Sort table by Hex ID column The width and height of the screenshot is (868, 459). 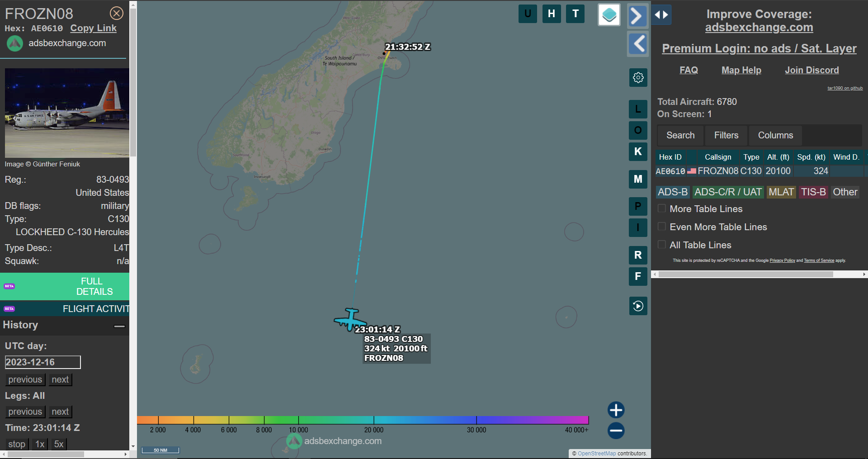coord(670,157)
